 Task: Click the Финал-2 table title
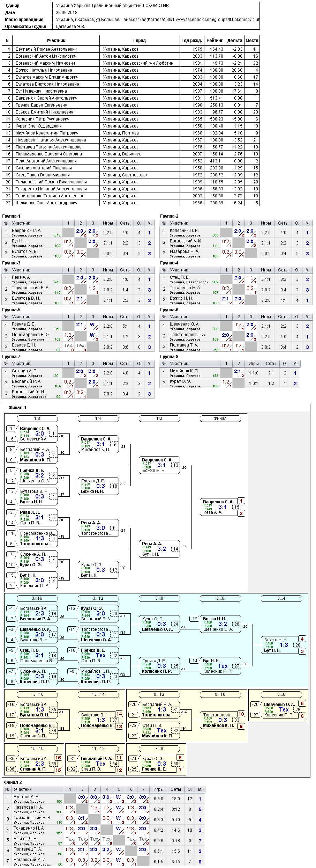(13, 782)
